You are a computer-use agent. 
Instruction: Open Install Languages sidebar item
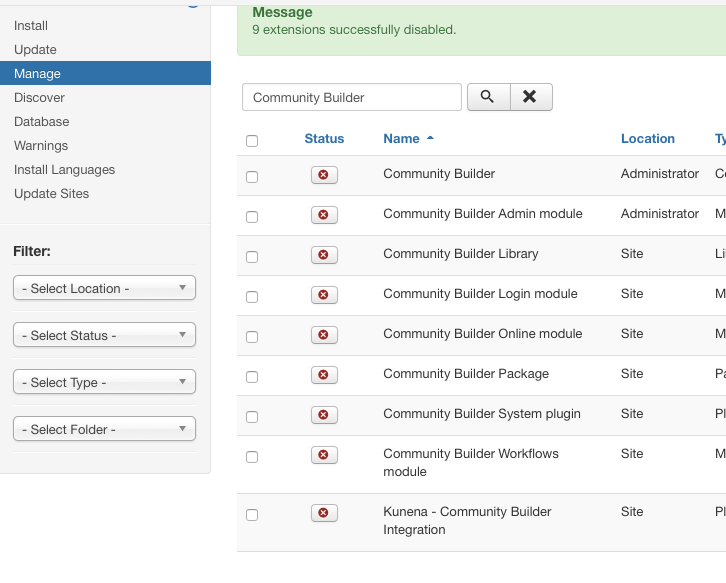pyautogui.click(x=64, y=170)
